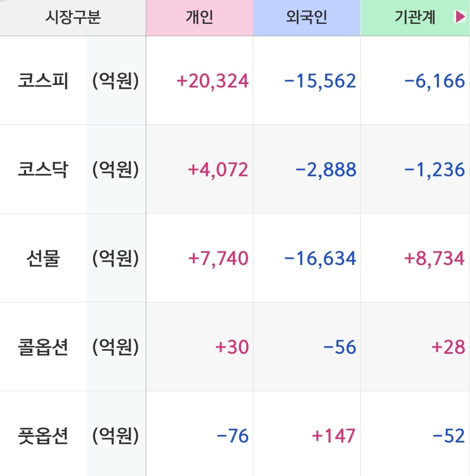470x476 pixels.
Task: Click the +20,324 코스피 individual value
Action: [x=212, y=81]
